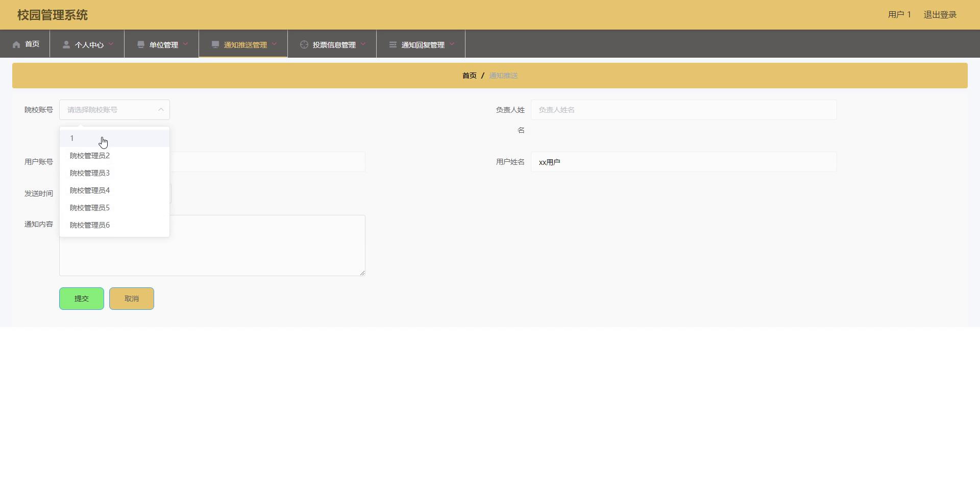Expand the 单位管理 menu chevron
Viewport: 980px width, 490px height.
pos(185,44)
